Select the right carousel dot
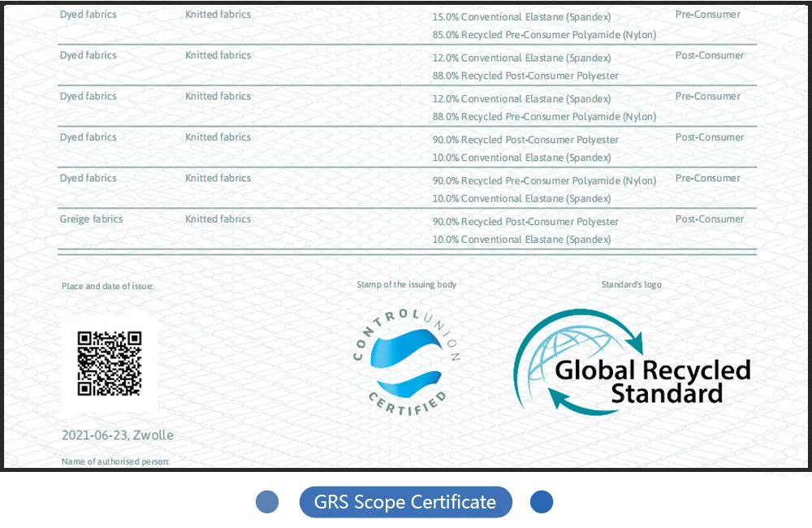 pos(542,501)
